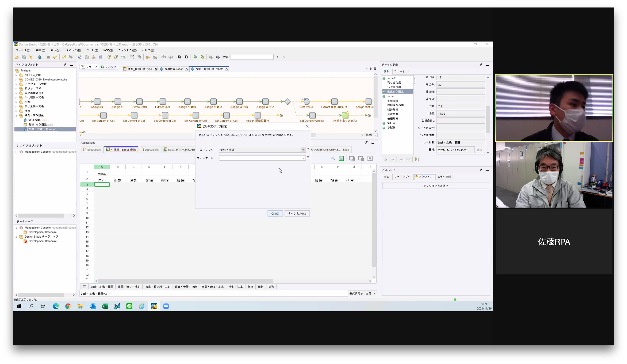Click the magnifier icon in Applications toolbar
The height and width of the screenshot is (364, 627).
click(x=333, y=159)
